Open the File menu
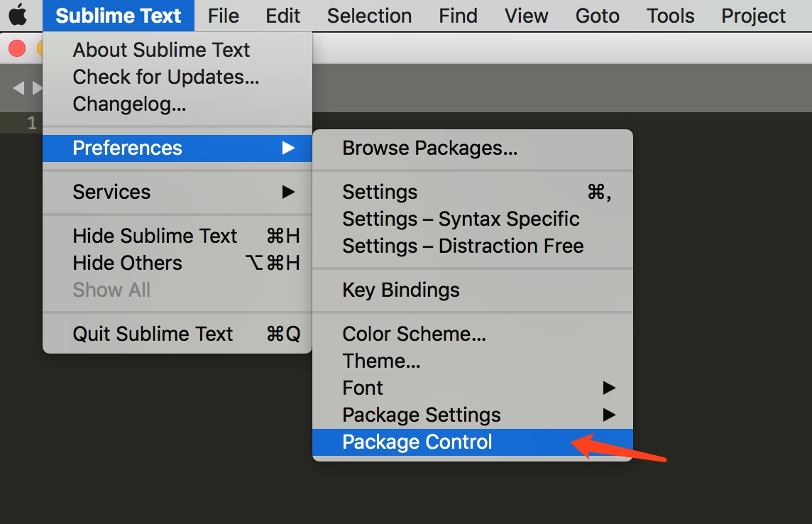 223,16
